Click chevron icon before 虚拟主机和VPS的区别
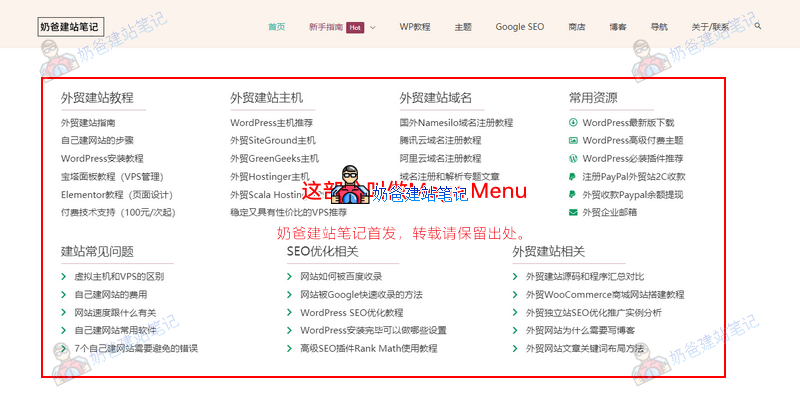This screenshot has height=393, width=800. coord(64,277)
